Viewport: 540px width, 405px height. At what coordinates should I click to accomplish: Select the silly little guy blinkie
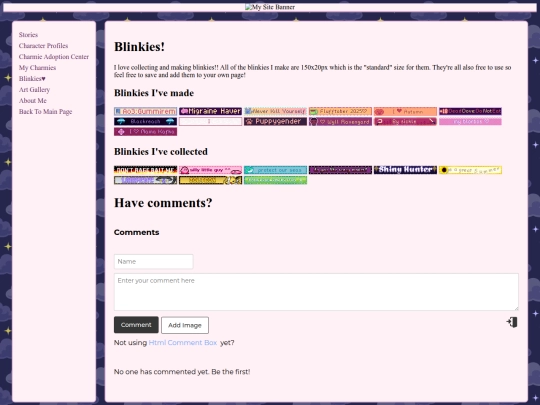pos(210,170)
